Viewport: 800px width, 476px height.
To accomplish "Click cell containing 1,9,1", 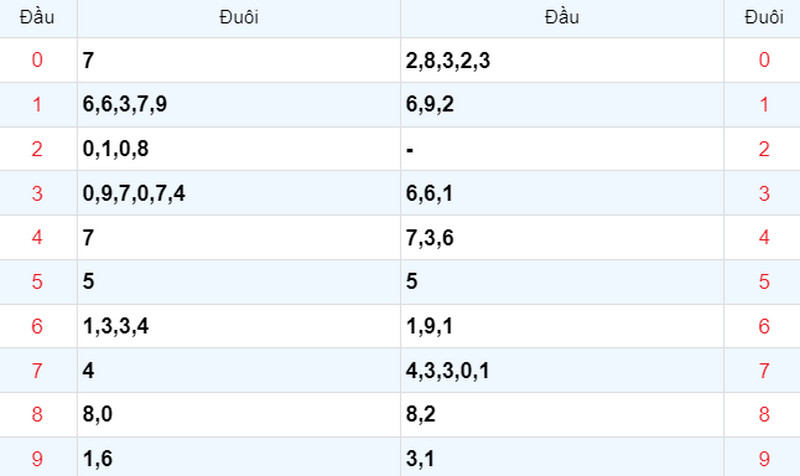I will pos(562,326).
